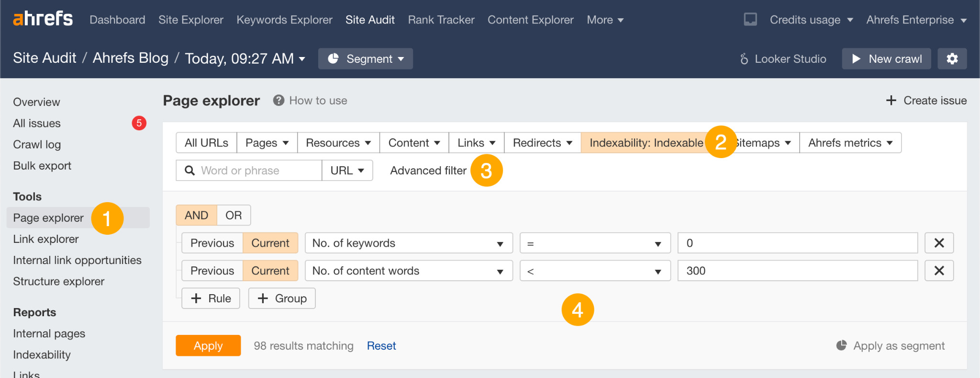
Task: Open Keywords Explorer from top navigation
Action: tap(284, 20)
